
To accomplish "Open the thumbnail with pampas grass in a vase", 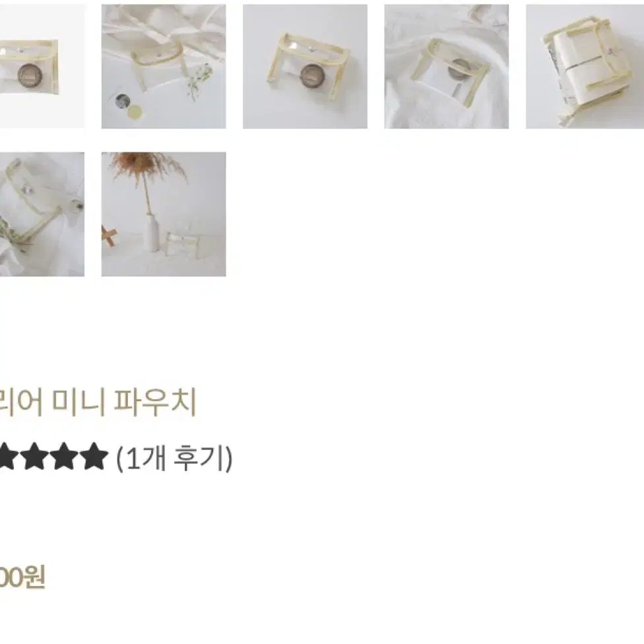I will pos(164,214).
